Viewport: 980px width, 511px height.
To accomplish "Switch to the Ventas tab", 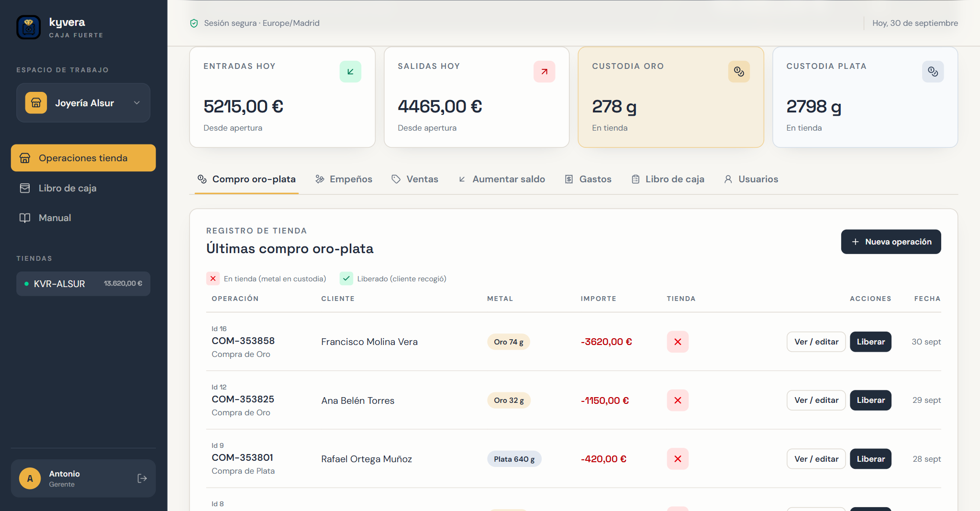I will tap(415, 179).
